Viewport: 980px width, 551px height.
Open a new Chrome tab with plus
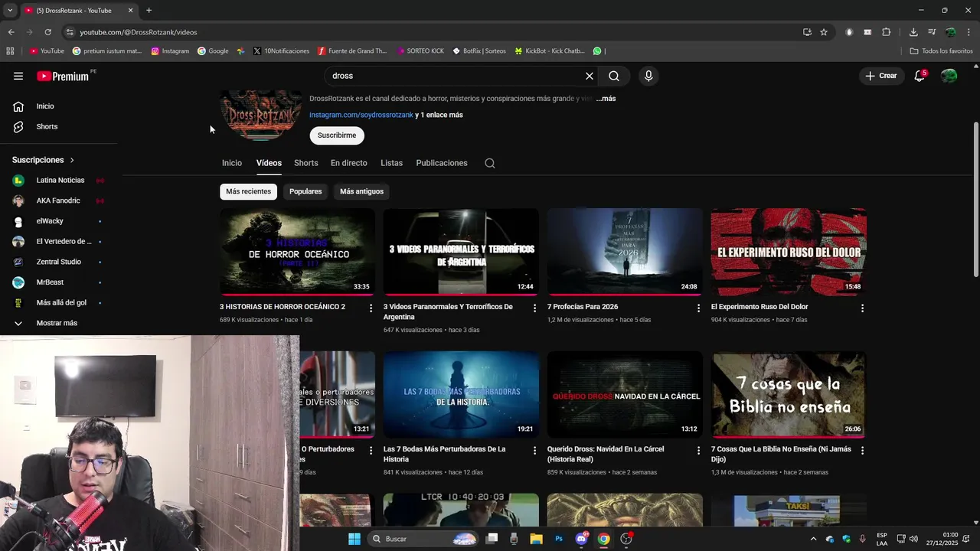[x=149, y=11]
